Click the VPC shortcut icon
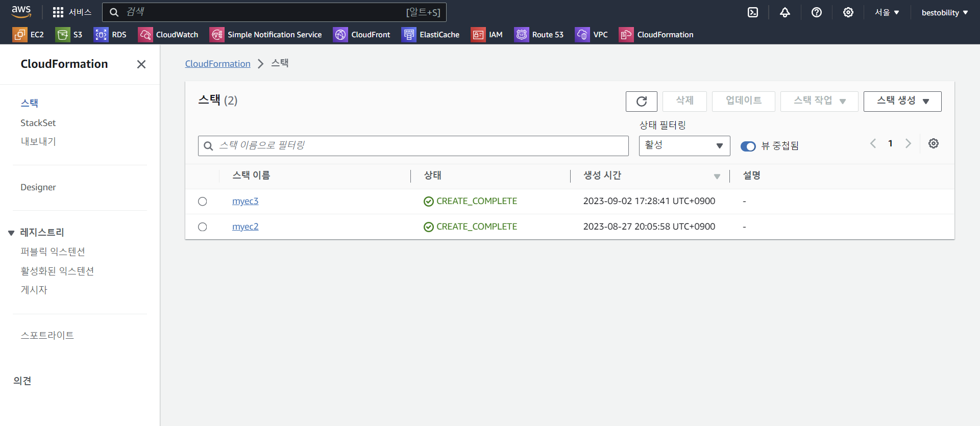The height and width of the screenshot is (426, 980). click(582, 35)
